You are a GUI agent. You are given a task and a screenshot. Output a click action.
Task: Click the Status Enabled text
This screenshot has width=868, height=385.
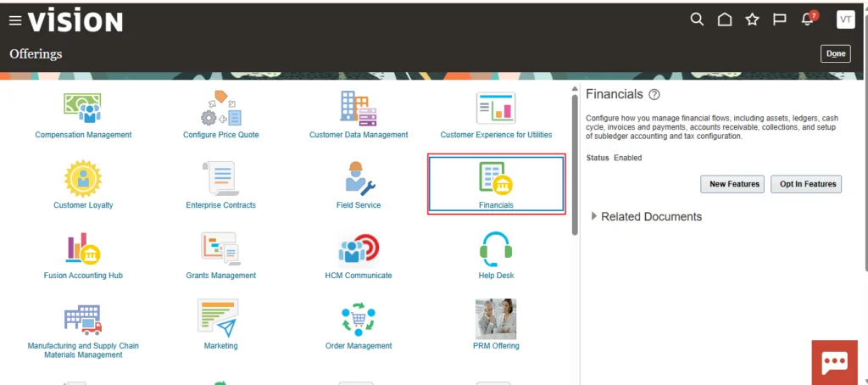click(x=614, y=158)
